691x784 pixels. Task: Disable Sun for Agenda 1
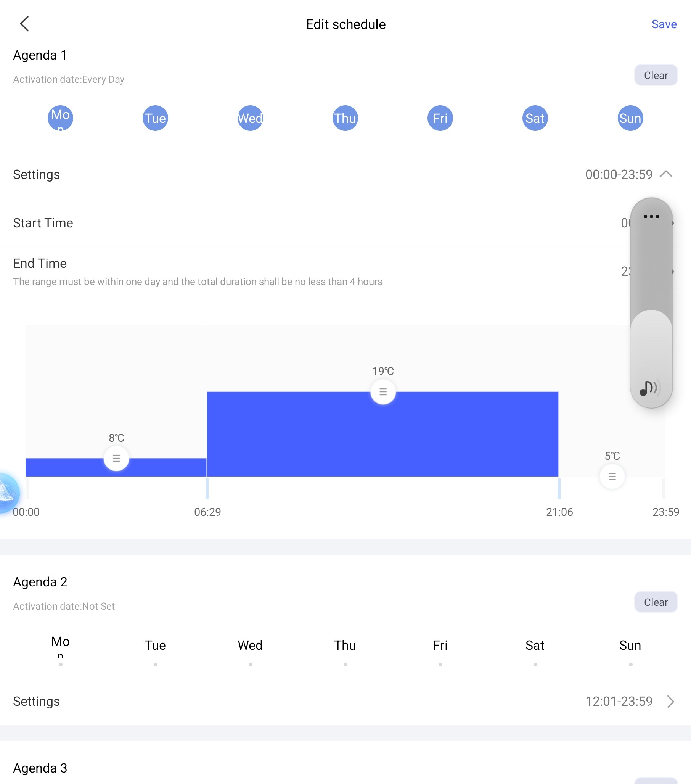coord(630,118)
